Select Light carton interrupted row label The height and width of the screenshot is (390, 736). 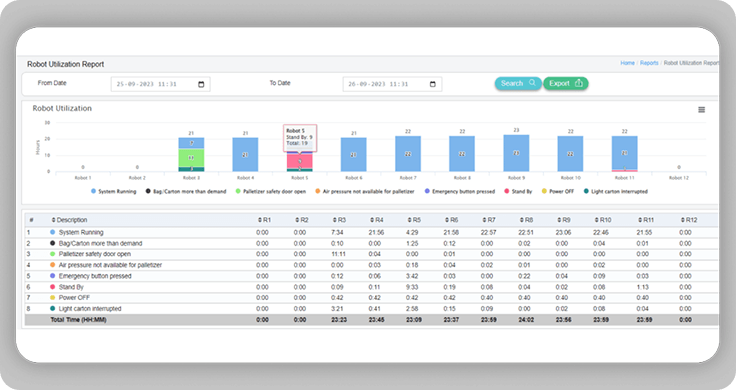(90, 309)
